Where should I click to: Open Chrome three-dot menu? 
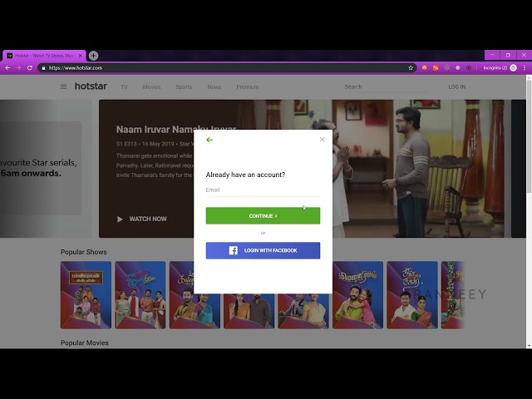point(525,68)
